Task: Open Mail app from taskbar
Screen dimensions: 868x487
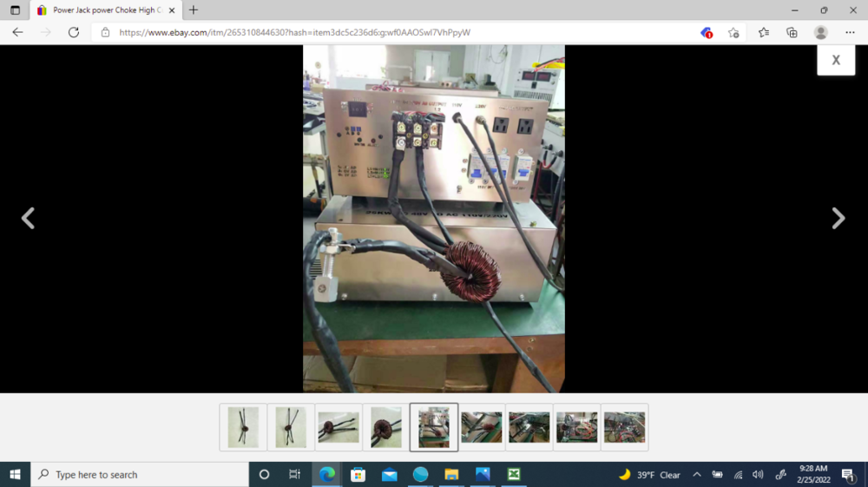Action: tap(389, 474)
